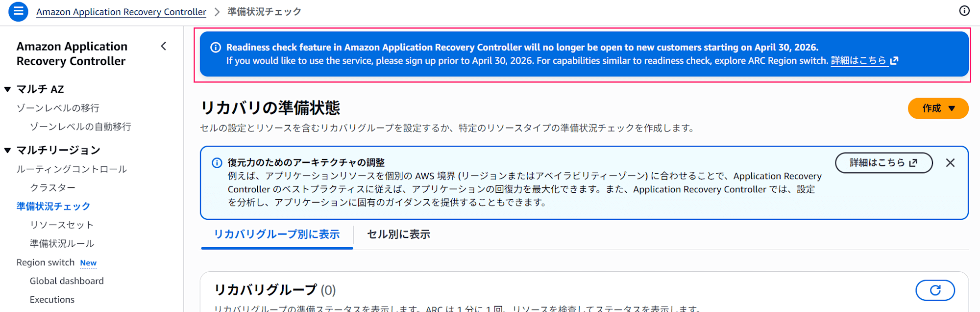Open the 作成 dropdown menu
The height and width of the screenshot is (312, 980).
[x=937, y=108]
